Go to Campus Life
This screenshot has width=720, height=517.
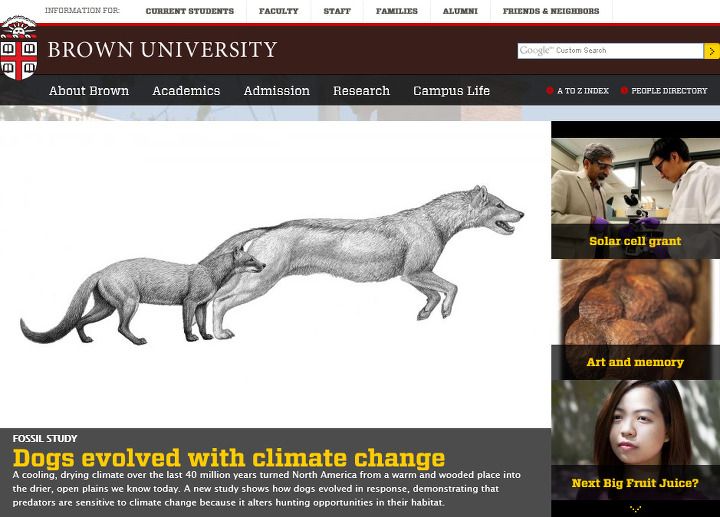tap(451, 91)
